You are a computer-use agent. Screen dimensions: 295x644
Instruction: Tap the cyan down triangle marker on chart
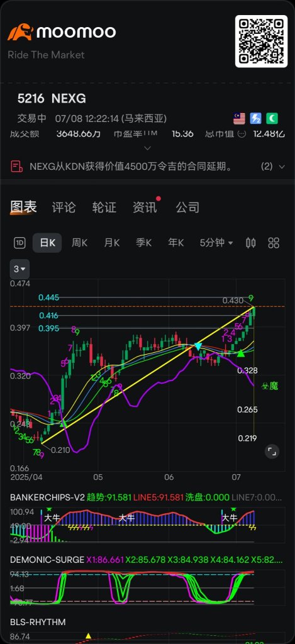[x=198, y=347]
